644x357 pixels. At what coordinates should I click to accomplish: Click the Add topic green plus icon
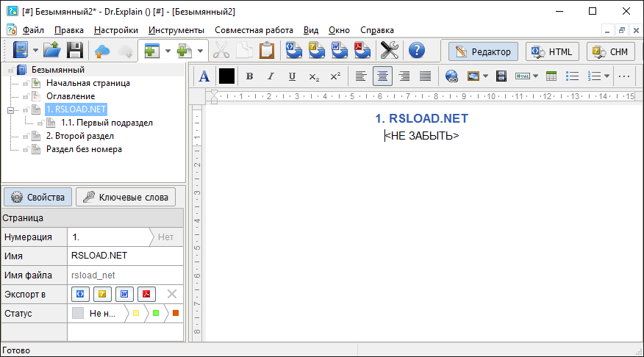[152, 51]
